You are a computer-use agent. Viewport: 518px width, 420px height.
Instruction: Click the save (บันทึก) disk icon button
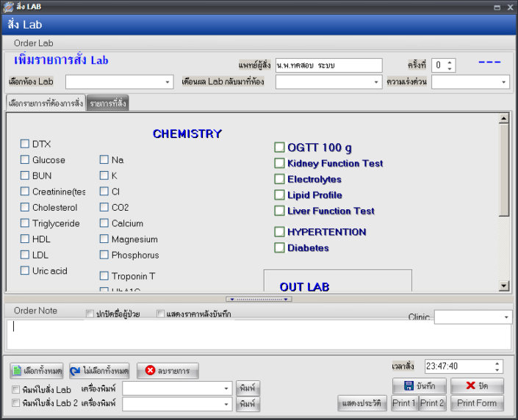pyautogui.click(x=419, y=386)
